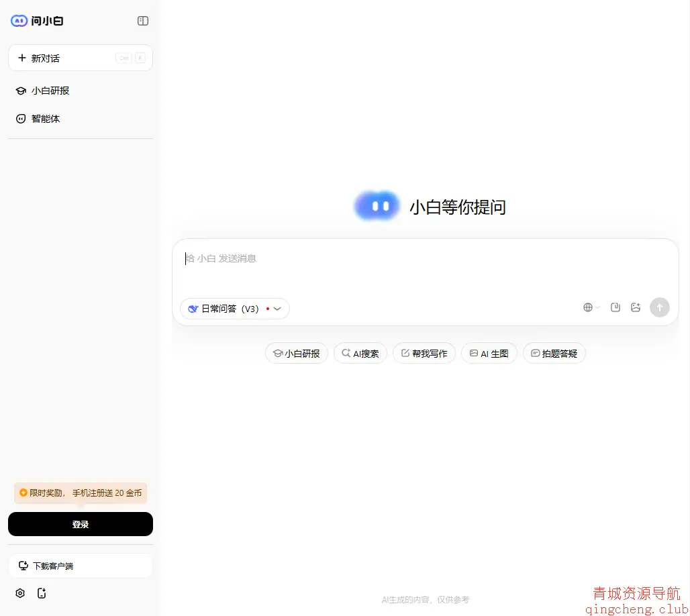Collapse the sidebar using the panel icon
Viewport: 690px width, 616px height.
tap(142, 21)
